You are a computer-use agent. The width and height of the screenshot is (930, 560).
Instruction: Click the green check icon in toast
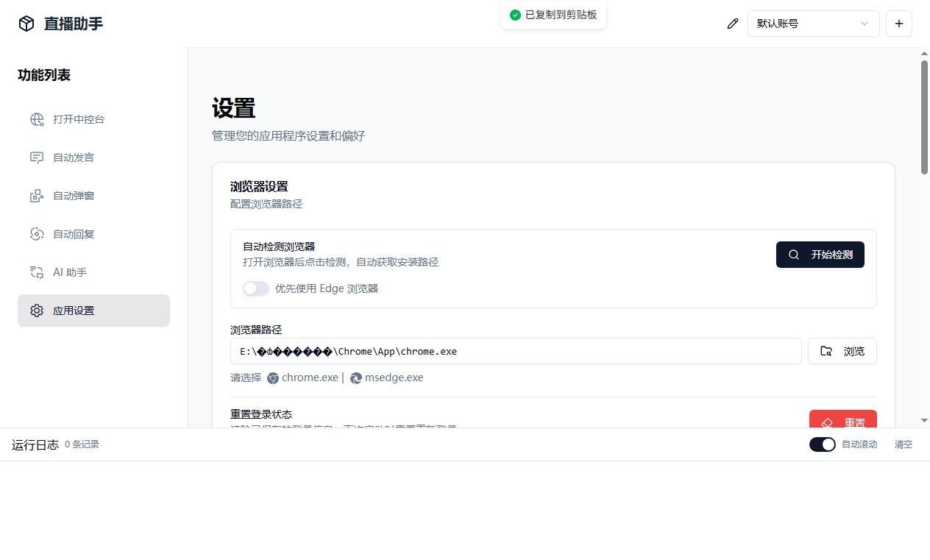click(515, 15)
